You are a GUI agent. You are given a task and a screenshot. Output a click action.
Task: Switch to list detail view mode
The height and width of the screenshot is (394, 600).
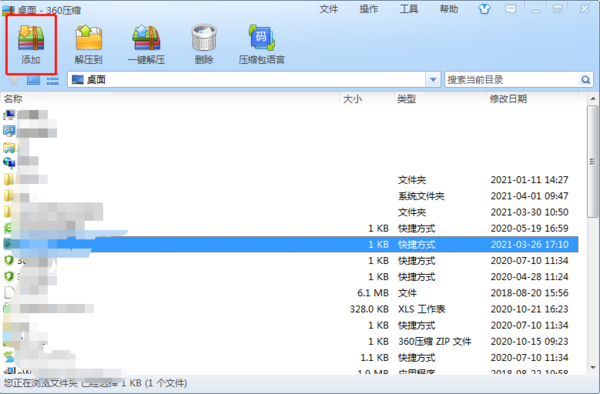[52, 80]
